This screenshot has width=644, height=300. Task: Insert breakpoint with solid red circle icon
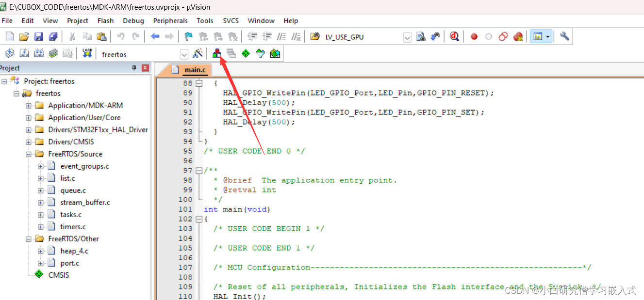(x=474, y=36)
